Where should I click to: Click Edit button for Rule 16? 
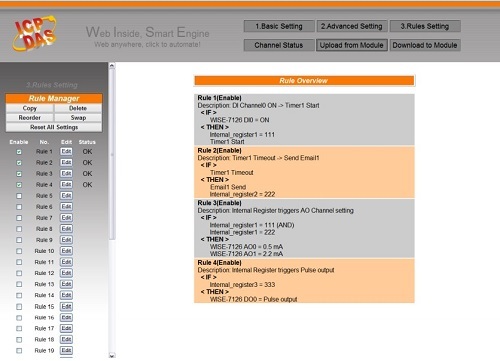click(66, 317)
